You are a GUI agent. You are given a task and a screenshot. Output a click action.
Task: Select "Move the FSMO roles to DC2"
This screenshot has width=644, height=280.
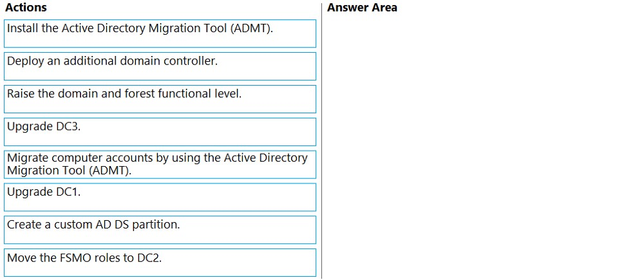point(160,263)
